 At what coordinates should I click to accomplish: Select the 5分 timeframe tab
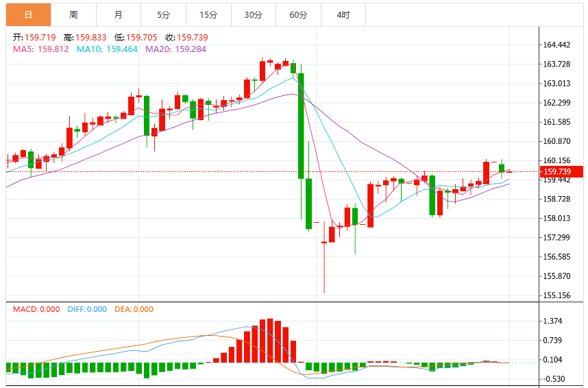tap(164, 14)
